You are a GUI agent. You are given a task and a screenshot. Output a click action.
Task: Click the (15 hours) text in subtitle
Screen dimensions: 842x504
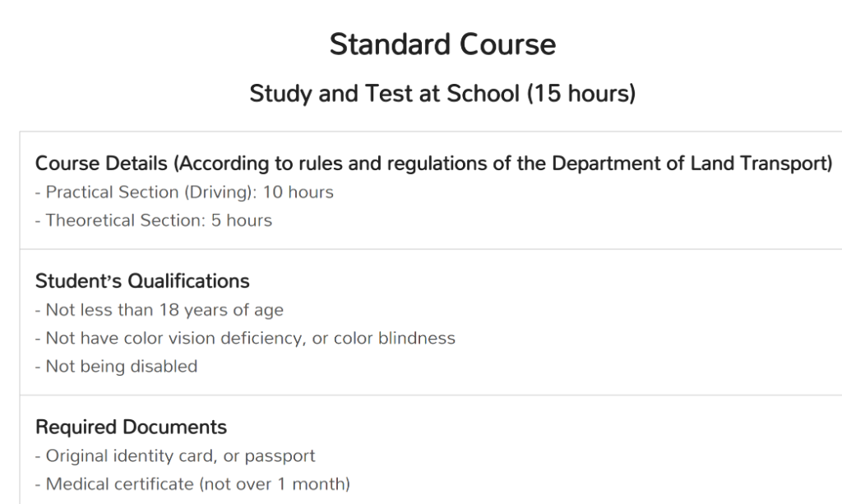click(581, 94)
